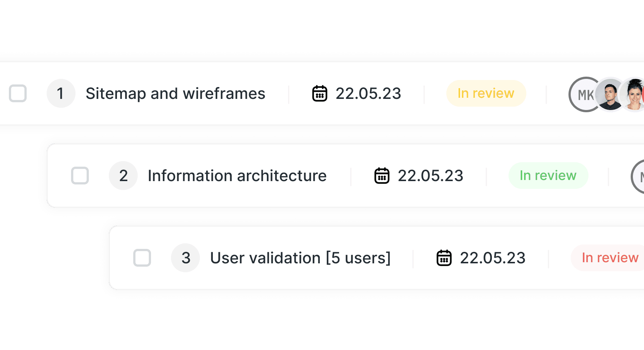Open the red In review status dropdown
644x350 pixels.
pos(608,258)
